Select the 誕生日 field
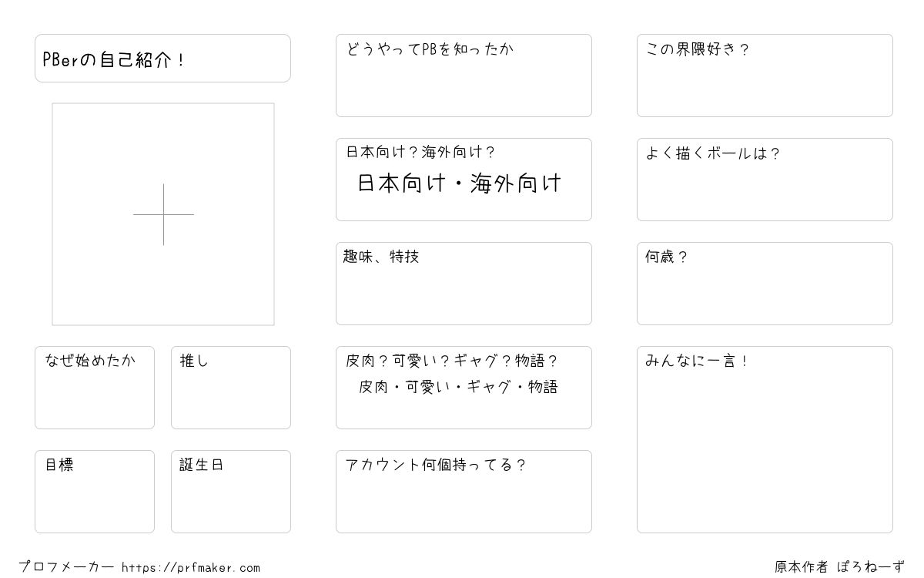Screen dimensions: 924x578 231,492
